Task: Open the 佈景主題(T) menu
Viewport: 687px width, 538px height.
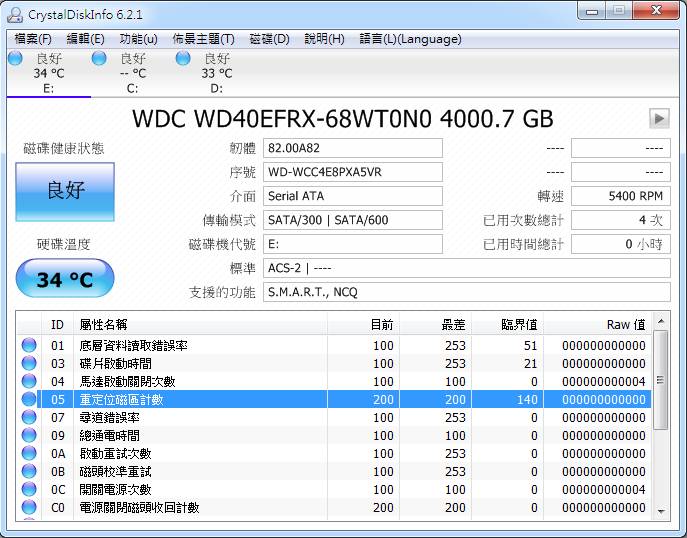Action: point(203,39)
